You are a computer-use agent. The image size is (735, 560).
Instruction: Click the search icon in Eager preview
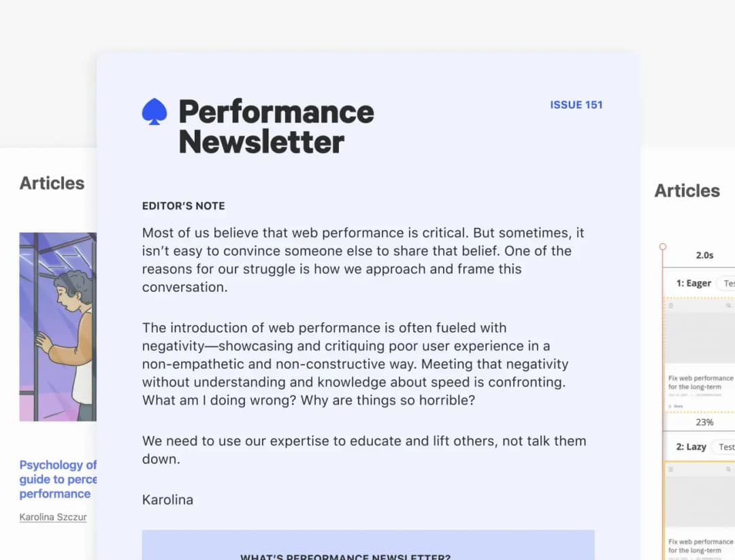pos(729,306)
